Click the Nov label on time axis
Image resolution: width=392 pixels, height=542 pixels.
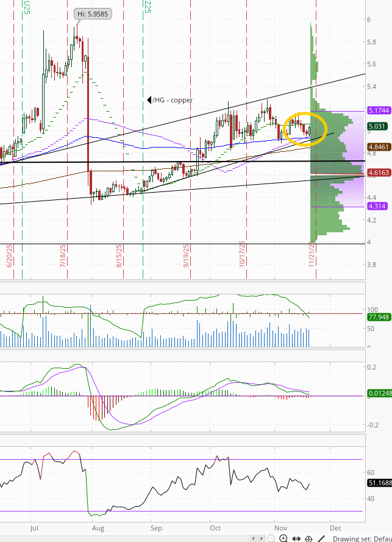[280, 528]
